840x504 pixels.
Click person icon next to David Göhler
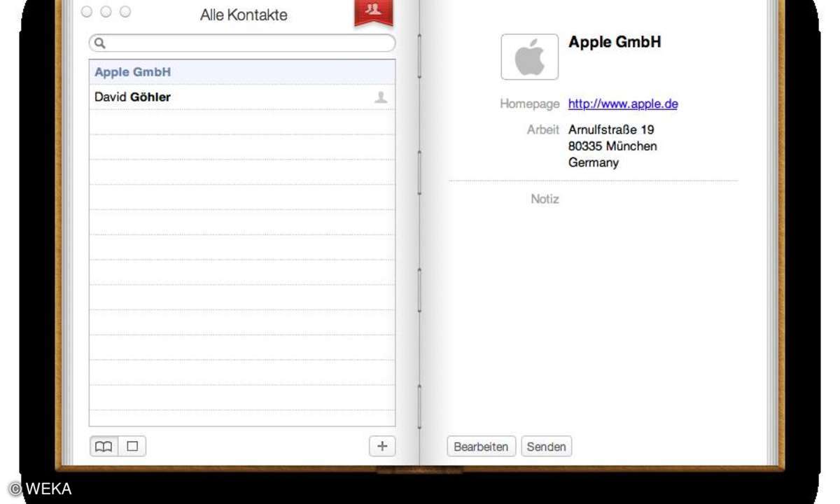pos(381,97)
